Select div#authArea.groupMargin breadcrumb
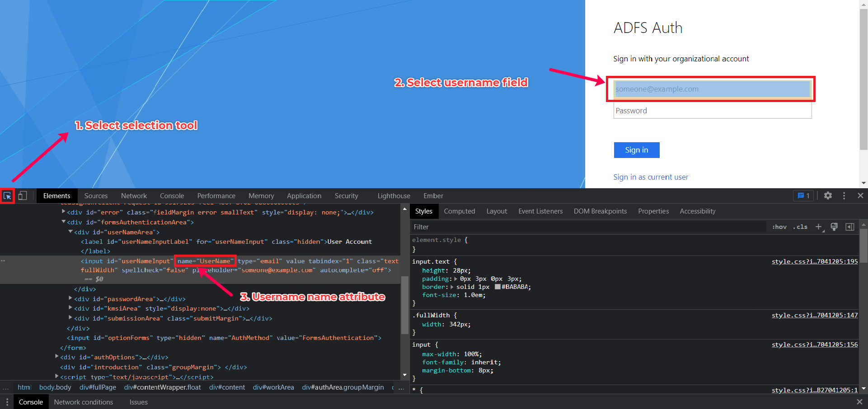Viewport: 868px width, 409px height. click(343, 387)
